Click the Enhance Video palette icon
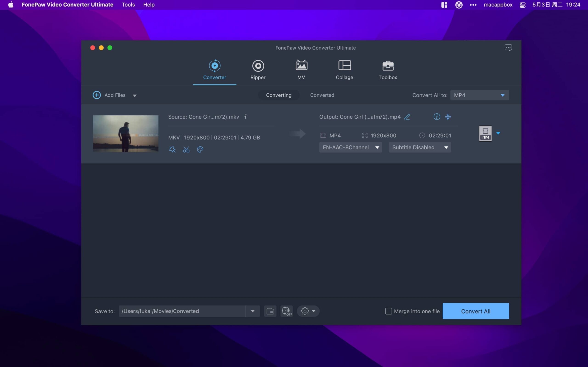588x367 pixels. coord(200,149)
